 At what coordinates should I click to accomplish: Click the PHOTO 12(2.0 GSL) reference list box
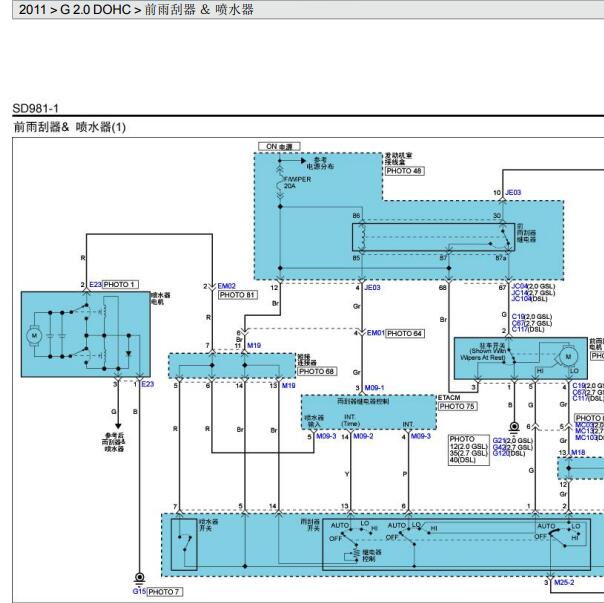pos(469,450)
